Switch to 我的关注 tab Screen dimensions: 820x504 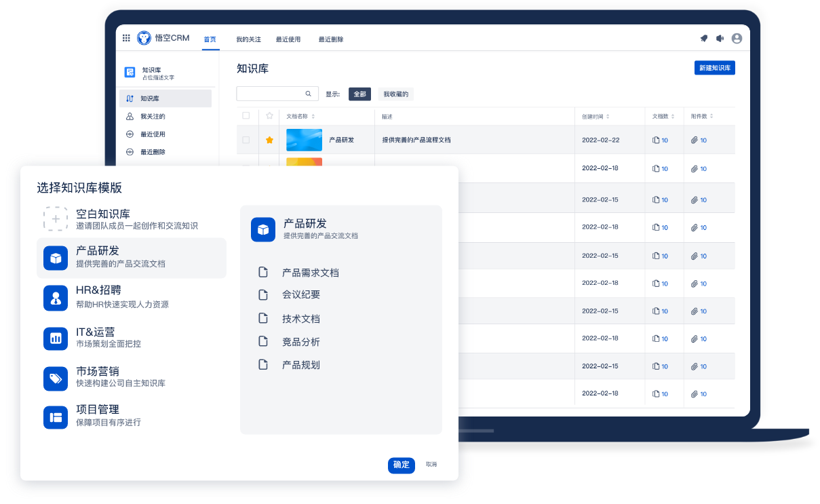pyautogui.click(x=248, y=39)
